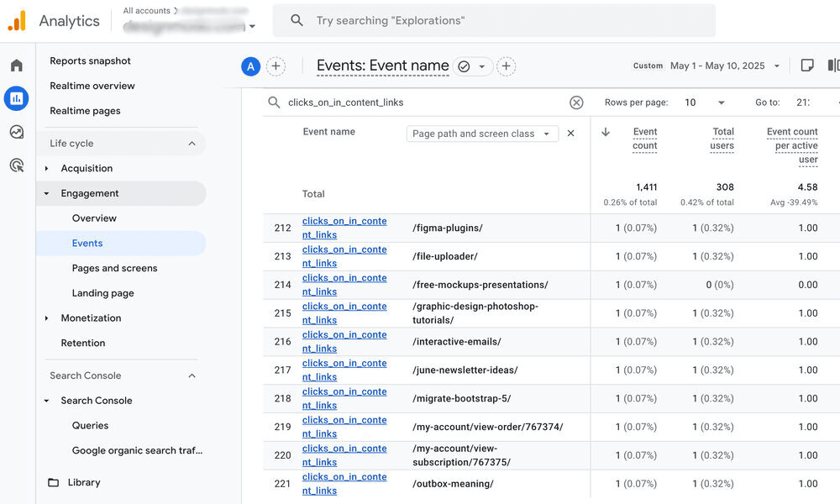This screenshot has width=840, height=504.
Task: Click the customize report icon
Action: coord(807,66)
